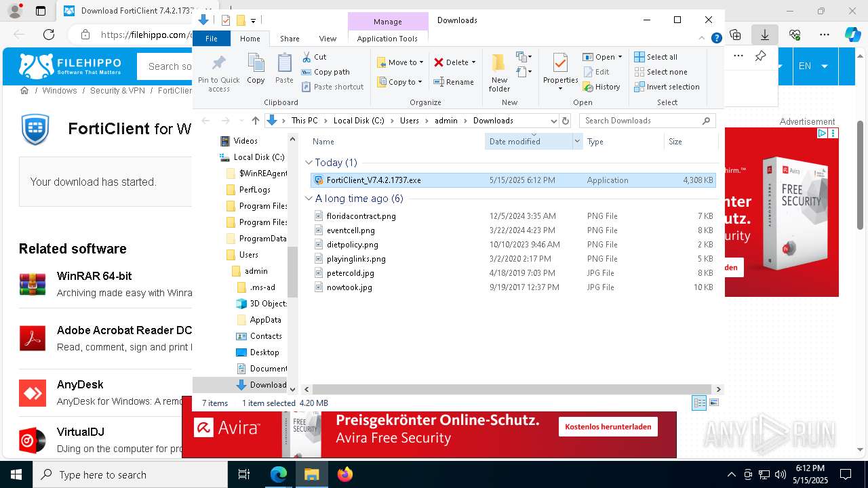Open the File menu tab
The image size is (868, 488).
[212, 39]
